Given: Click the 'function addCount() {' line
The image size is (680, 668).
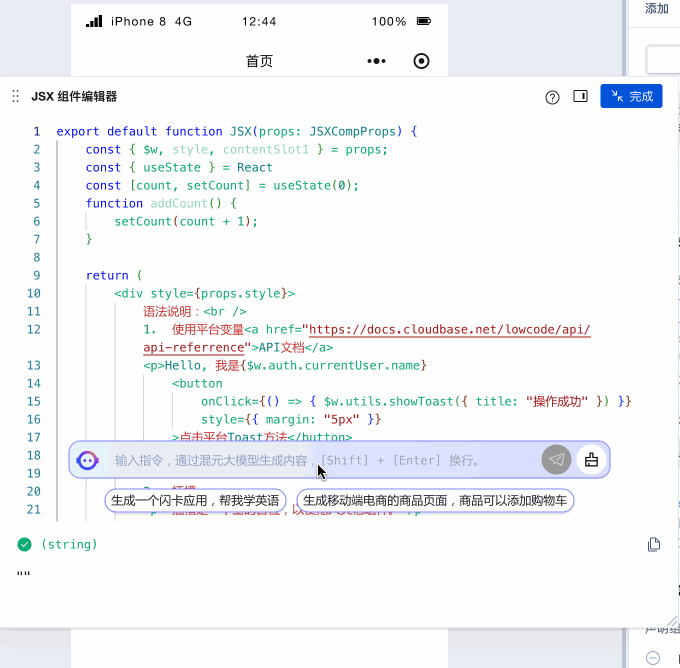Looking at the screenshot, I should [161, 203].
